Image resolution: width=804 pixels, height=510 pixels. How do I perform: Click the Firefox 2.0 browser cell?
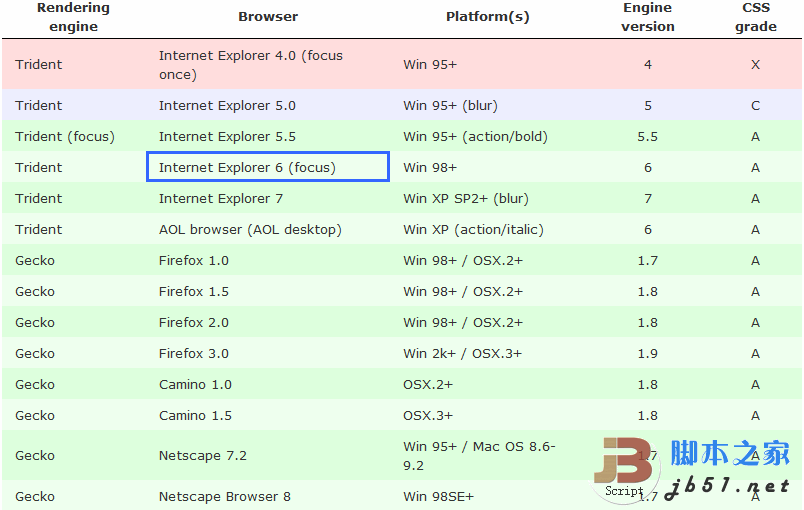point(268,322)
